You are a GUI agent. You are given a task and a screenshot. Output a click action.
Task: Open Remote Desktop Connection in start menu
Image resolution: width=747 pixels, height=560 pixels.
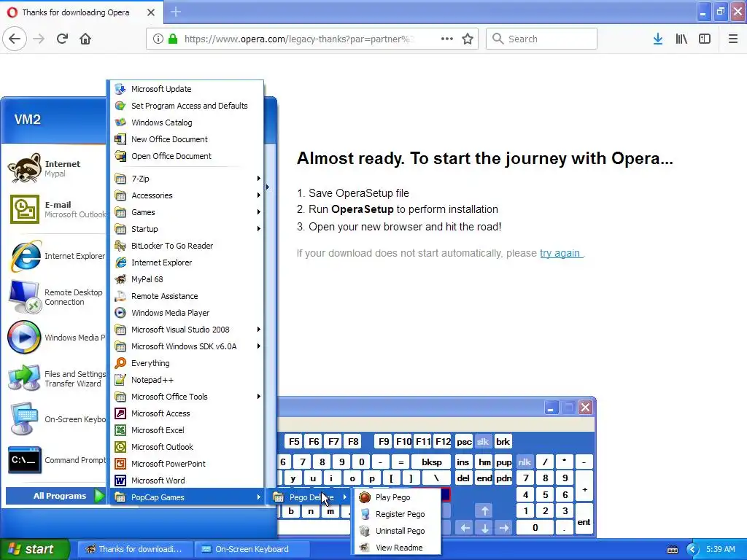pos(55,297)
